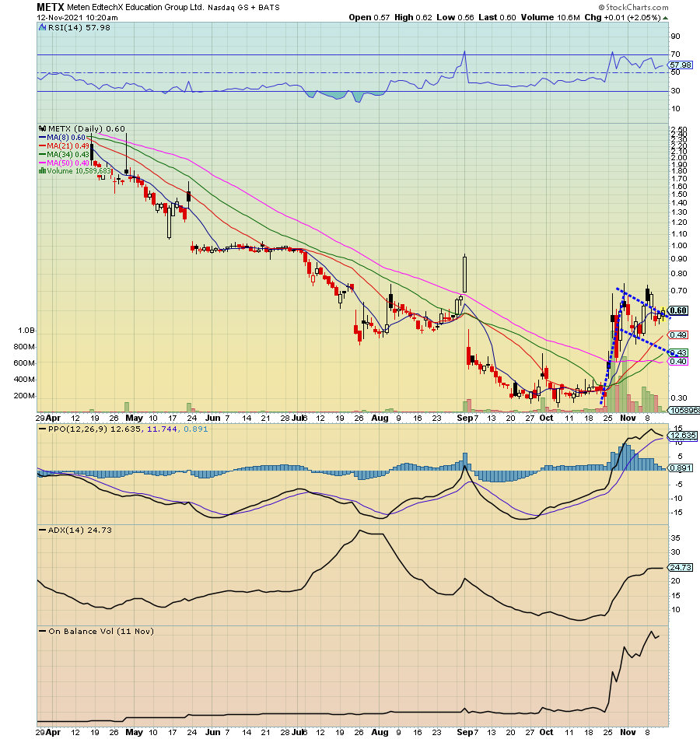Click the MA(8) 0.60 legend entry
700x739 pixels.
tap(62, 138)
